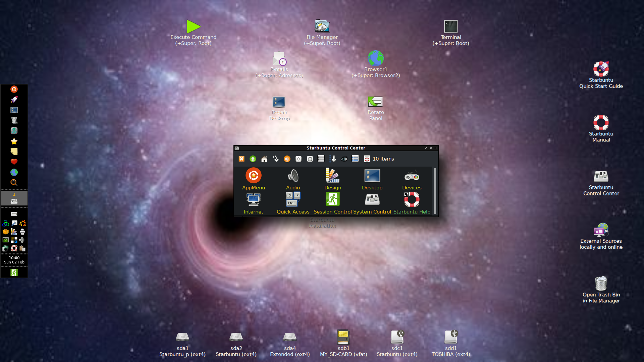Expand the window menu at titlebar left
This screenshot has width=644, height=362.
[237, 148]
